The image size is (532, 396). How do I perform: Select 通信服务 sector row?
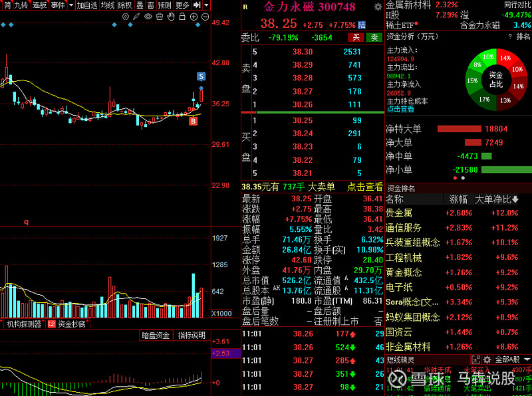coord(458,227)
